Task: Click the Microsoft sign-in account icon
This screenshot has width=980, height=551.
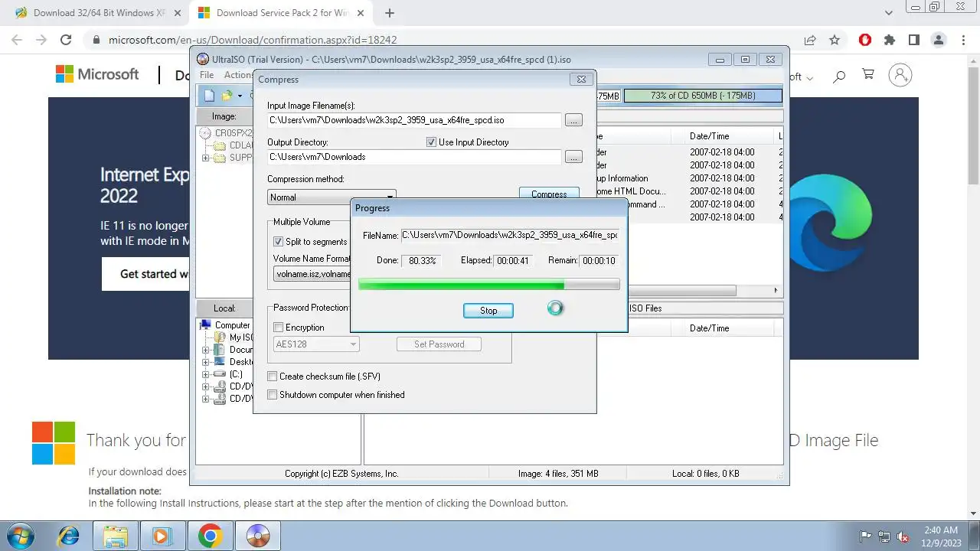Action: point(900,75)
